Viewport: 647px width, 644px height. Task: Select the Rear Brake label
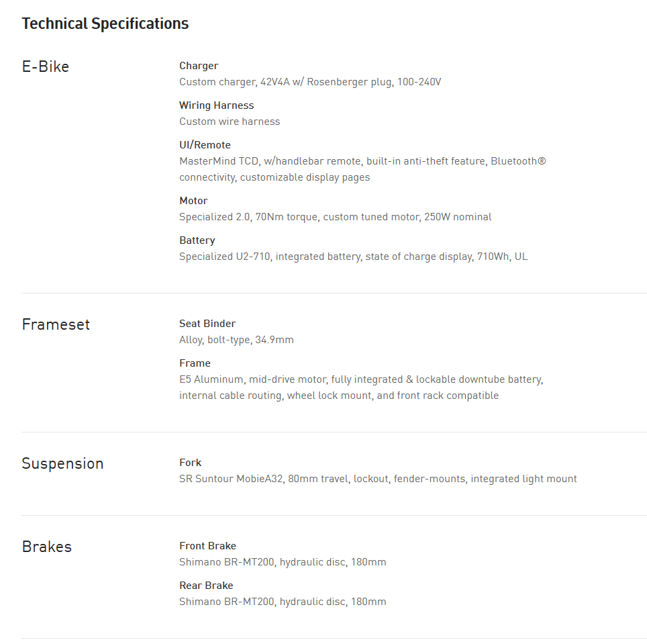206,586
